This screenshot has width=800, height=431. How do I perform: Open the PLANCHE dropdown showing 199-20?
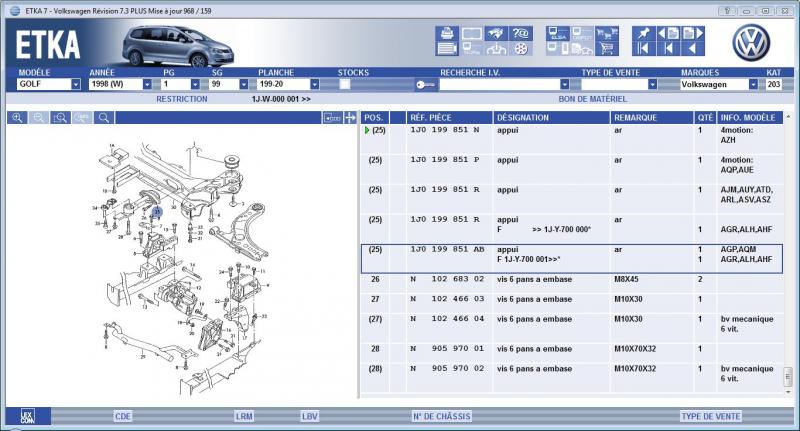coord(288,84)
